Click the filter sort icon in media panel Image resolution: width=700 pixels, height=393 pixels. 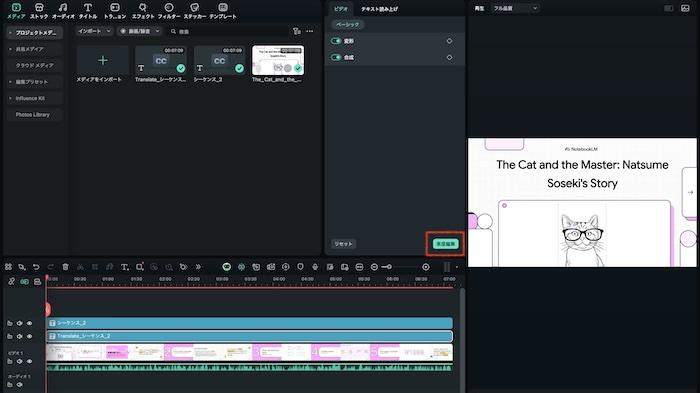coord(296,31)
